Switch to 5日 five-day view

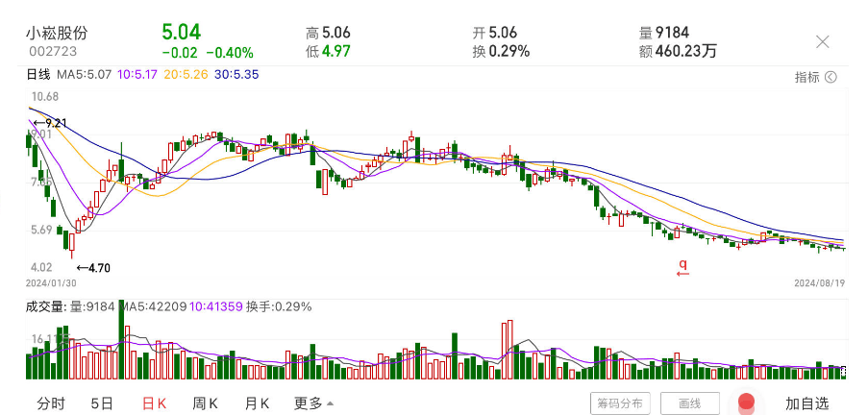click(x=102, y=403)
